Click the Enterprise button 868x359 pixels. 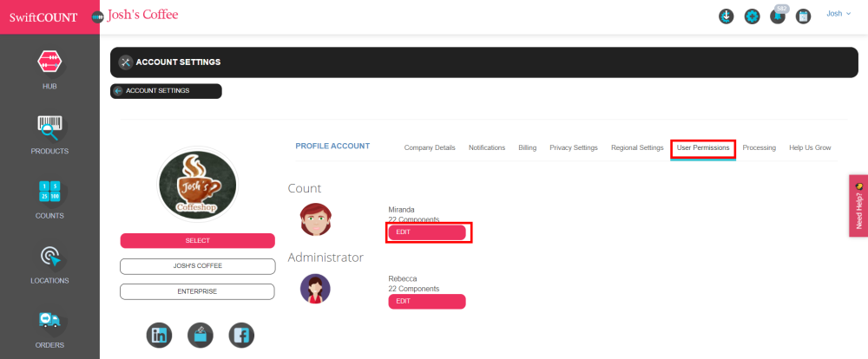pos(198,291)
